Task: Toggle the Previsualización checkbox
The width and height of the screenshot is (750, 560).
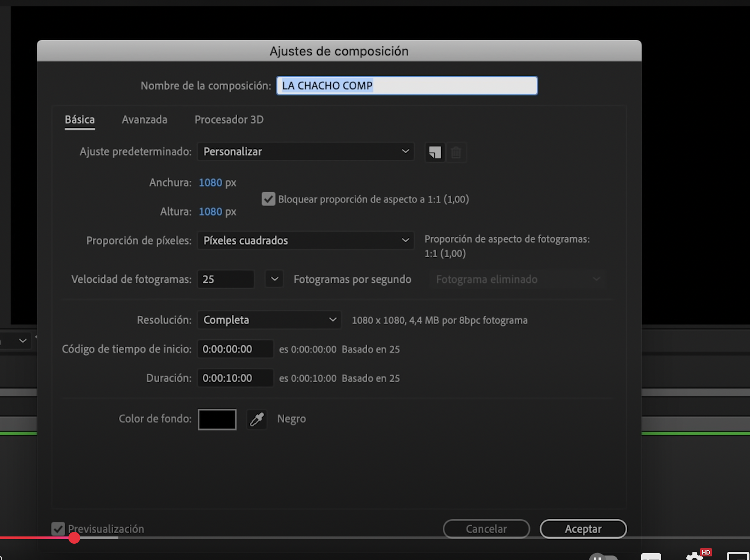Action: (x=58, y=529)
